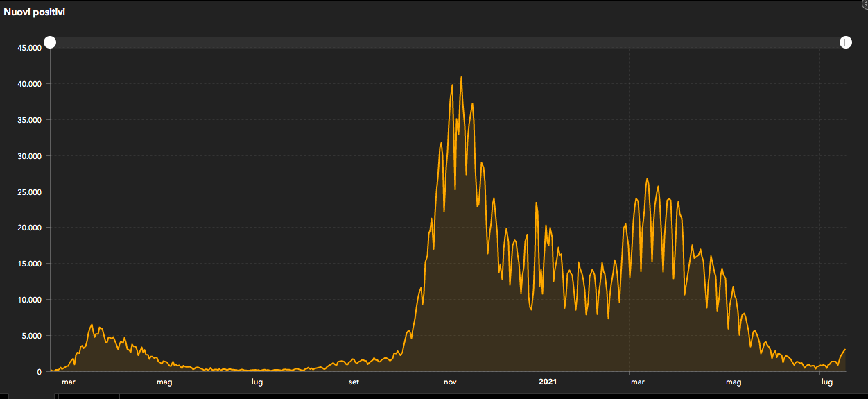The height and width of the screenshot is (399, 868).
Task: Select the "set" label on the time axis
Action: [354, 382]
